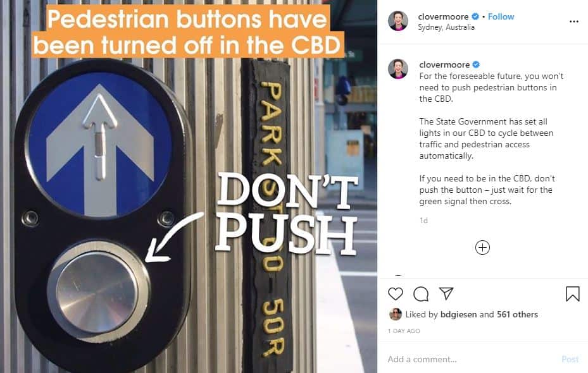The width and height of the screenshot is (588, 373).
Task: Open clovermoore username in caption
Action: pos(444,64)
